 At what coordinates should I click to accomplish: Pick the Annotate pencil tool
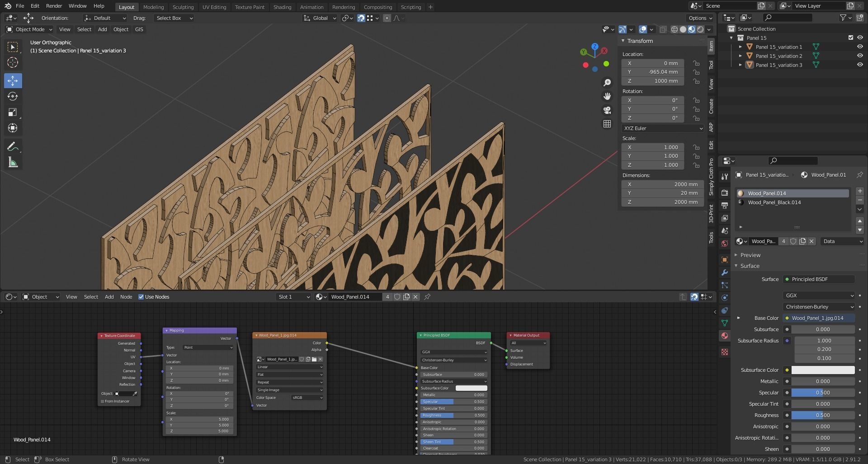(x=13, y=146)
